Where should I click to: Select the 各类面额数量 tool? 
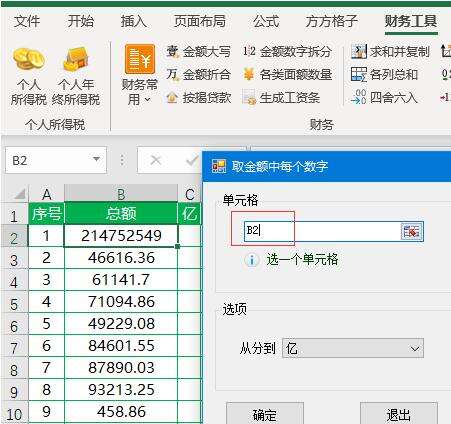287,75
